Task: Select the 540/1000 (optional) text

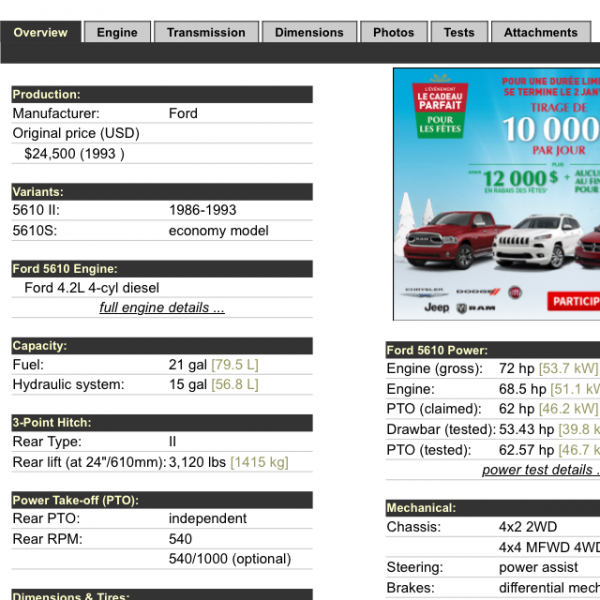Action: (x=230, y=559)
